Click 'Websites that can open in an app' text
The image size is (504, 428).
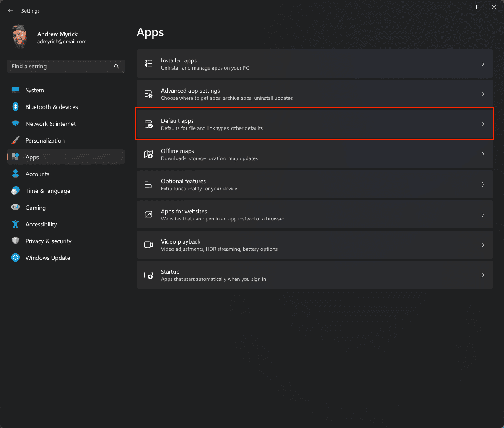(223, 219)
